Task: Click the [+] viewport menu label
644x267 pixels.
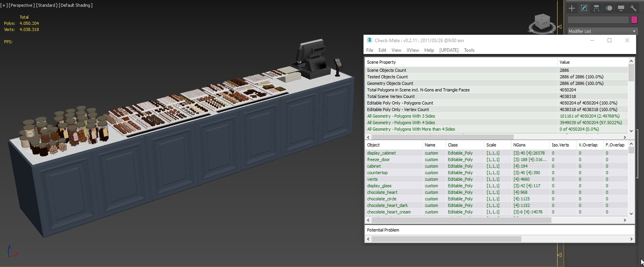Action: click(x=4, y=5)
